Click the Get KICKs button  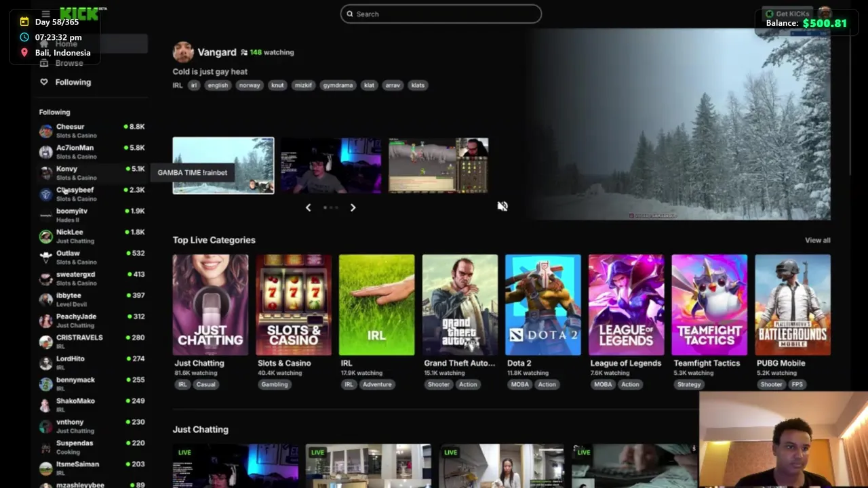(787, 14)
